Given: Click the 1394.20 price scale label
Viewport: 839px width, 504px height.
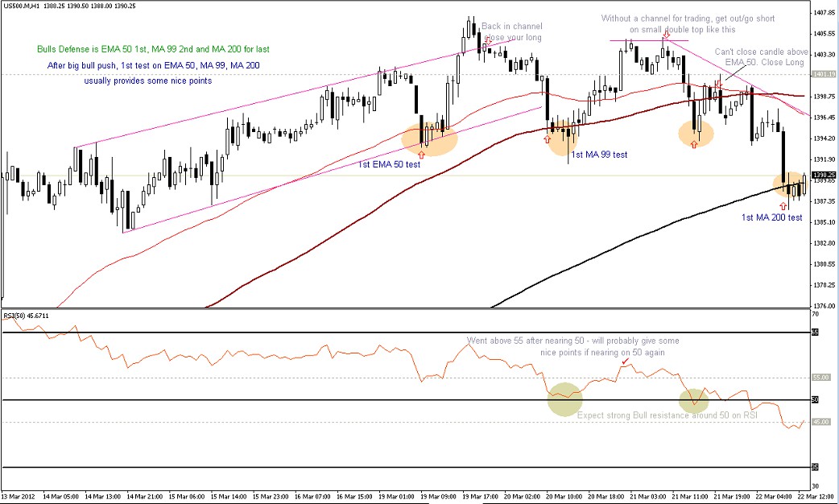Looking at the screenshot, I should click(824, 138).
